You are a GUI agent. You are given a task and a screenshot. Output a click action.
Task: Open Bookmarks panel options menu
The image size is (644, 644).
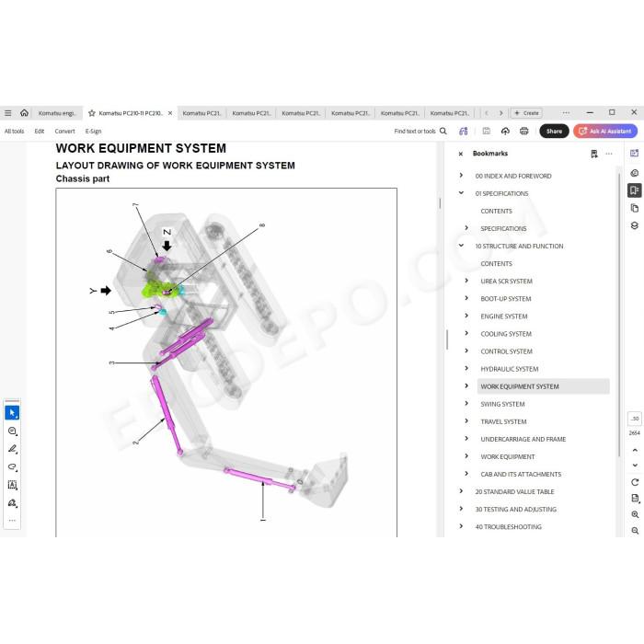(609, 154)
